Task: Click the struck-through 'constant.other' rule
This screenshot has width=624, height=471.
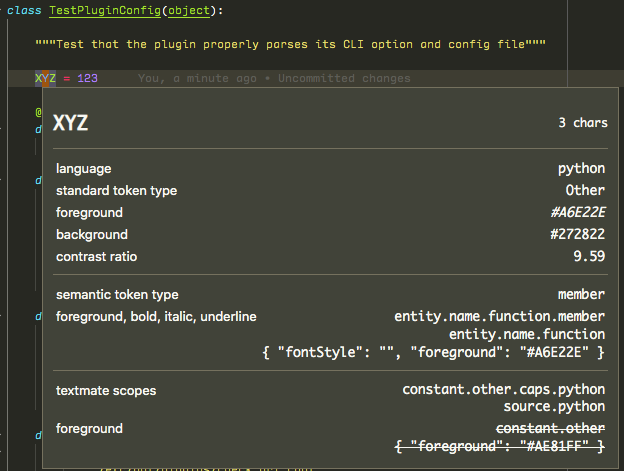Action: click(x=550, y=428)
